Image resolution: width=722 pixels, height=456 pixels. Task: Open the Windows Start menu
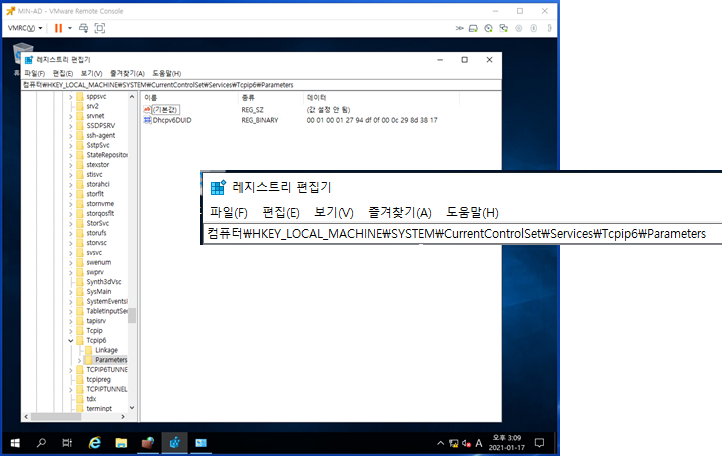15,443
